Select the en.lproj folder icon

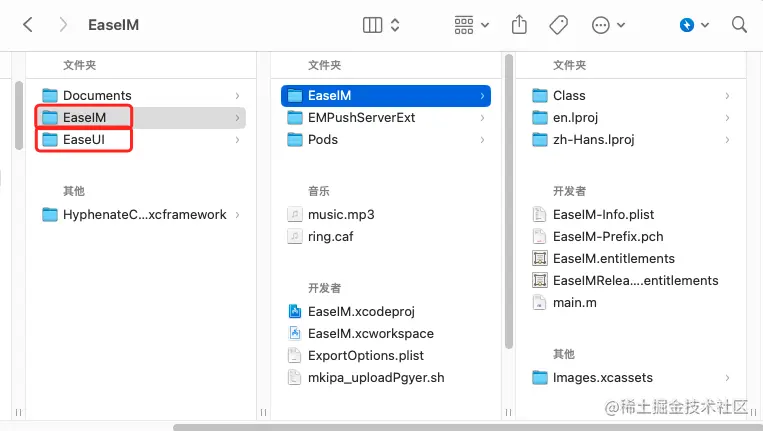pos(540,117)
